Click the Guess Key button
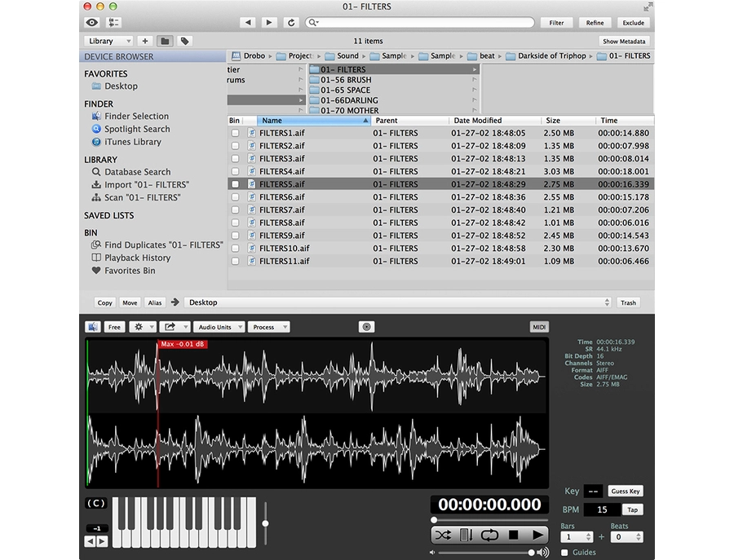This screenshot has height=560, width=734. 625,492
